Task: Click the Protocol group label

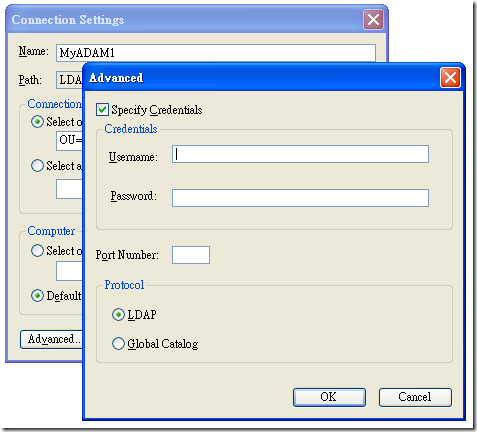Action: 124,285
